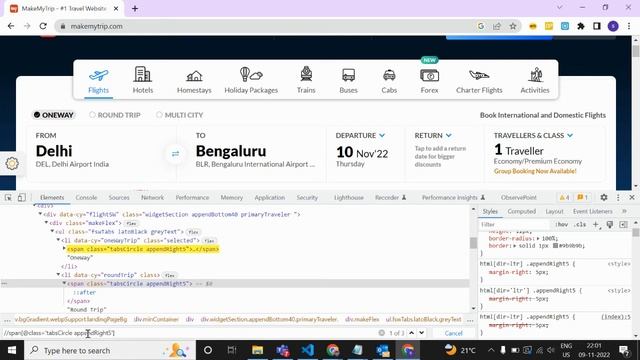Collapse the roundTrip li node
Viewport: 640px width, 360px height.
pos(58,275)
